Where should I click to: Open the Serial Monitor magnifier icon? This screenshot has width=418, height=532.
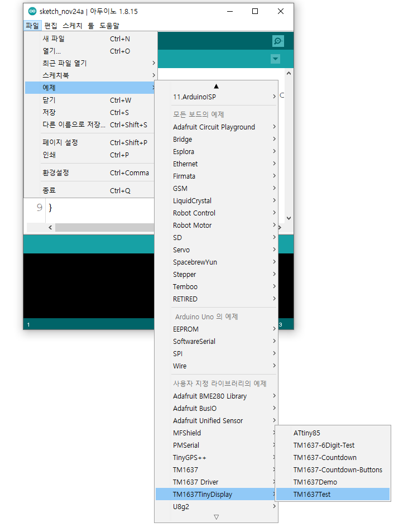(x=278, y=41)
